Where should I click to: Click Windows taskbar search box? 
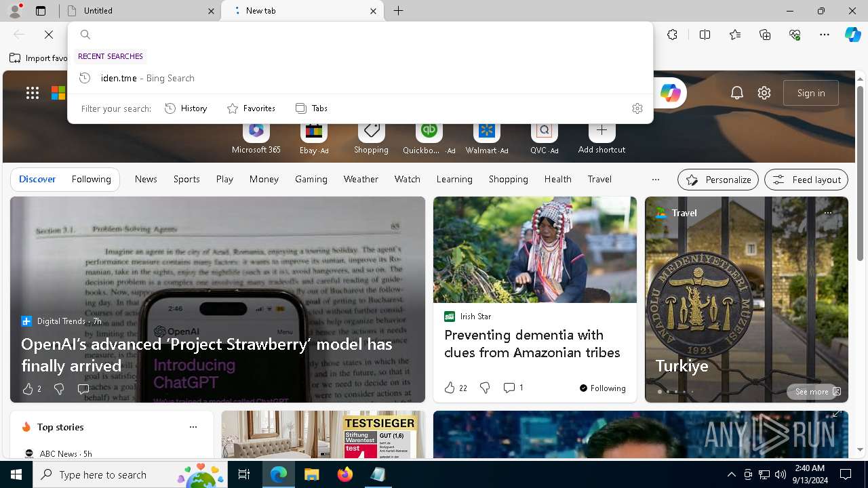click(x=130, y=474)
